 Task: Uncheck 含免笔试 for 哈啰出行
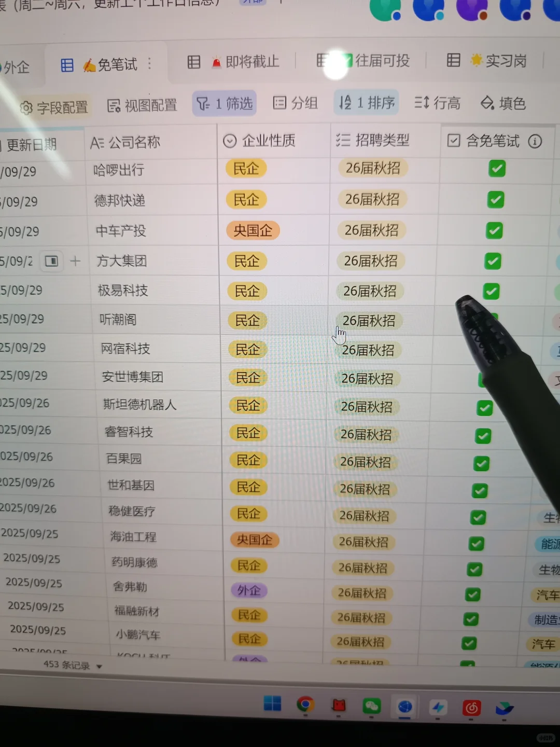point(497,168)
